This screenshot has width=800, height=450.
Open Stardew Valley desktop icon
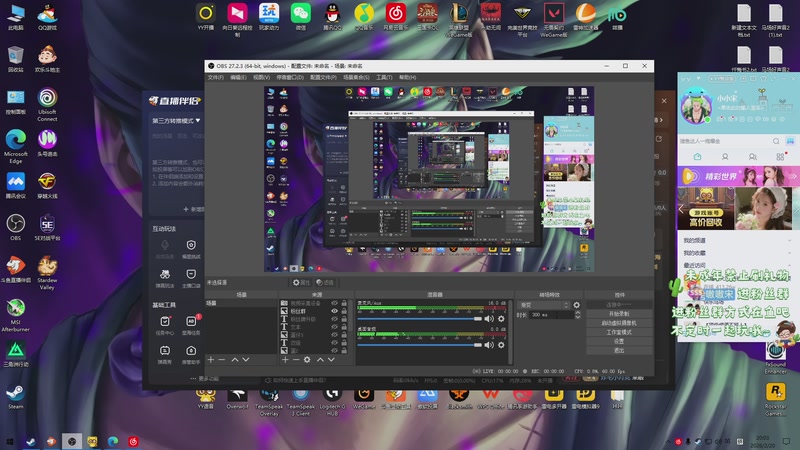tap(47, 273)
